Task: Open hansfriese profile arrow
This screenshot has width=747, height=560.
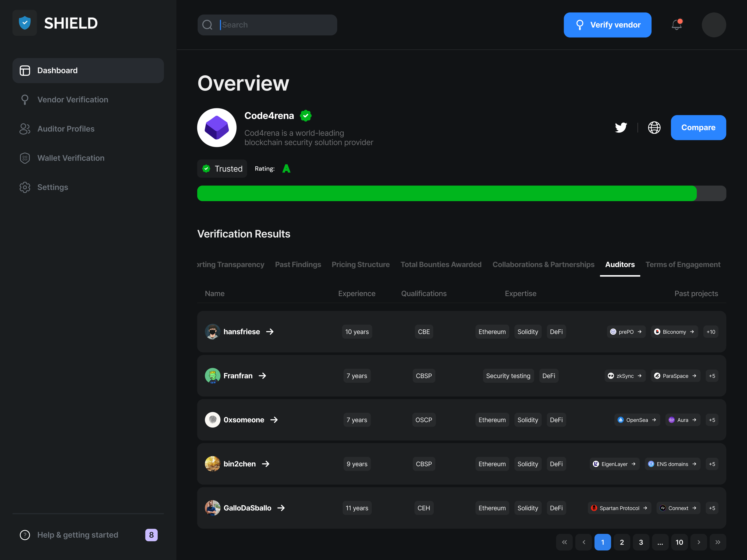Action: click(270, 332)
